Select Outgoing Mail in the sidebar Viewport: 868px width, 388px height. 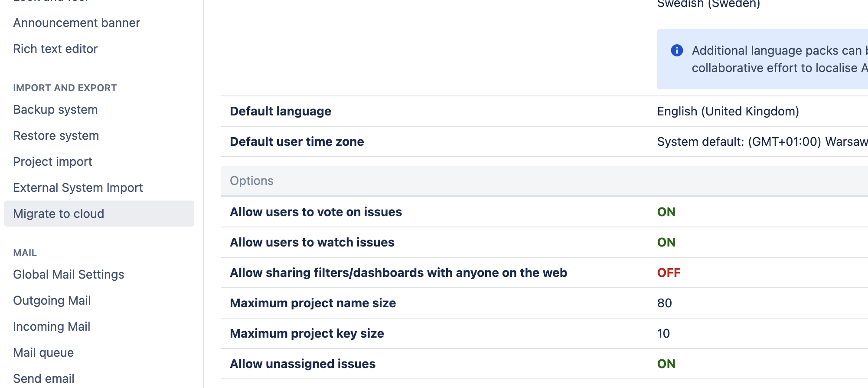(52, 300)
